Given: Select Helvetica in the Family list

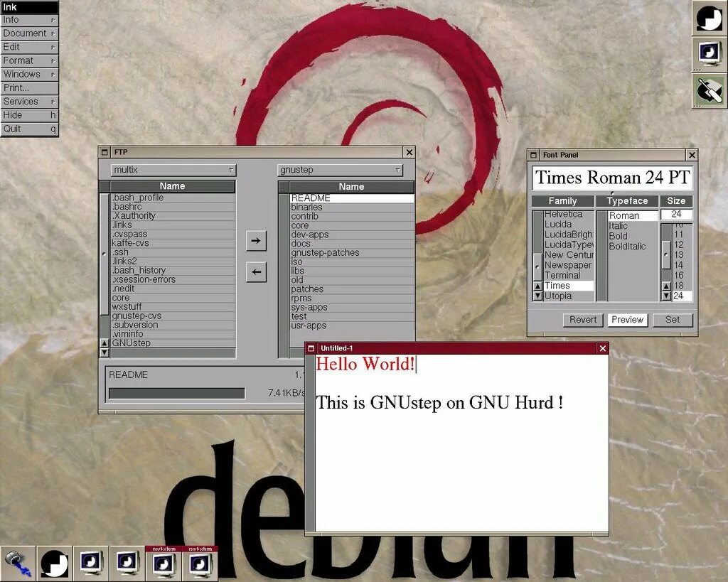Looking at the screenshot, I should coord(569,215).
